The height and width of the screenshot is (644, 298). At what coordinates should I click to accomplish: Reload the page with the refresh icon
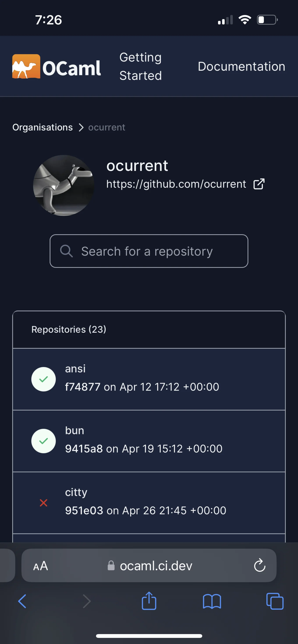pyautogui.click(x=260, y=566)
